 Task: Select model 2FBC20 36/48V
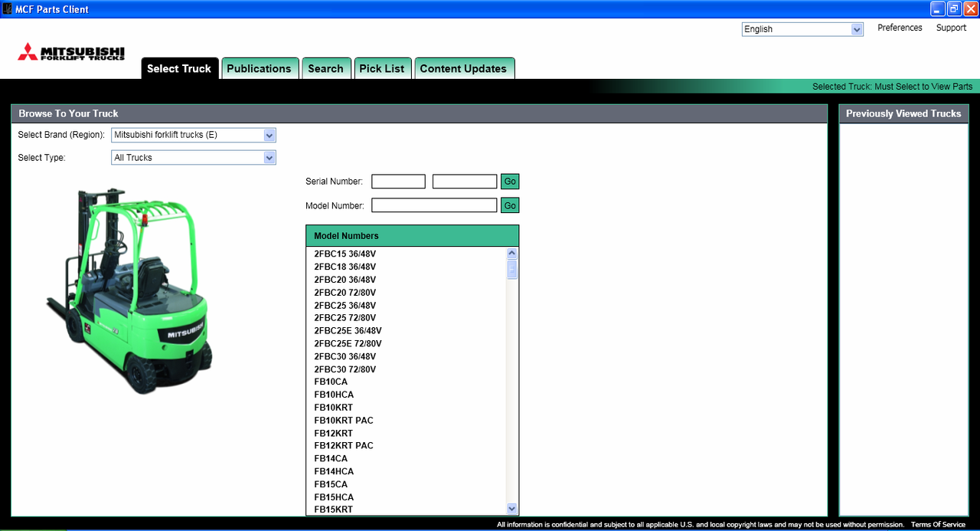pyautogui.click(x=345, y=280)
